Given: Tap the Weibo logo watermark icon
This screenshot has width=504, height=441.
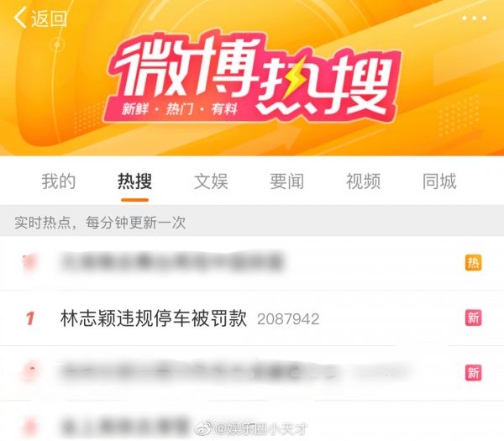Looking at the screenshot, I should (203, 428).
